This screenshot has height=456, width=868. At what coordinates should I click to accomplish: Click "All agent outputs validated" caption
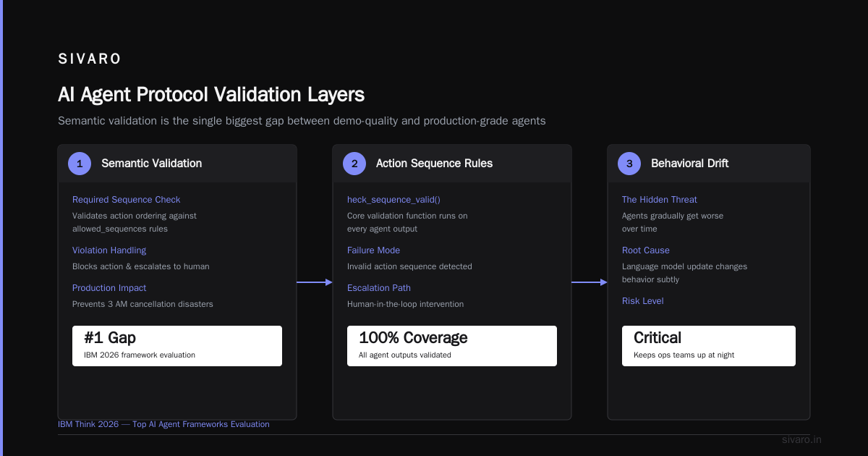[405, 355]
